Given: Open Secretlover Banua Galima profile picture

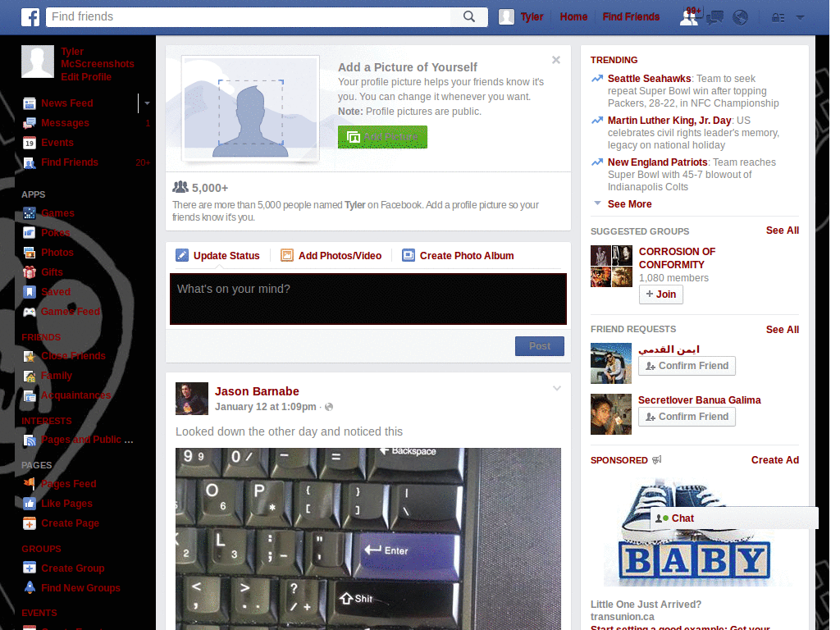Looking at the screenshot, I should tap(610, 414).
